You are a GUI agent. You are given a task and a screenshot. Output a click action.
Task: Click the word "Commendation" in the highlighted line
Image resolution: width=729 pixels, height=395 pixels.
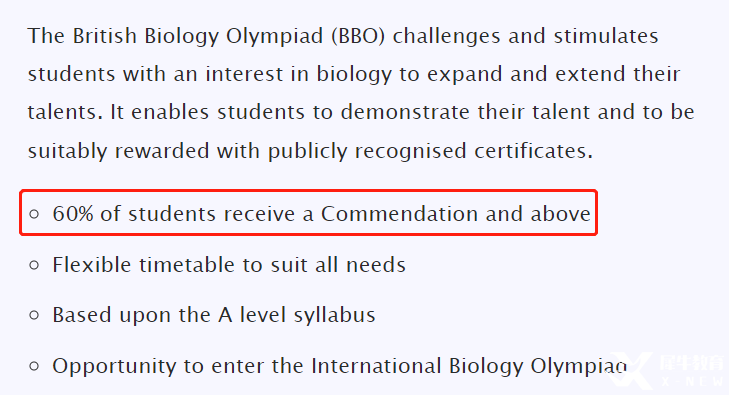(x=399, y=214)
